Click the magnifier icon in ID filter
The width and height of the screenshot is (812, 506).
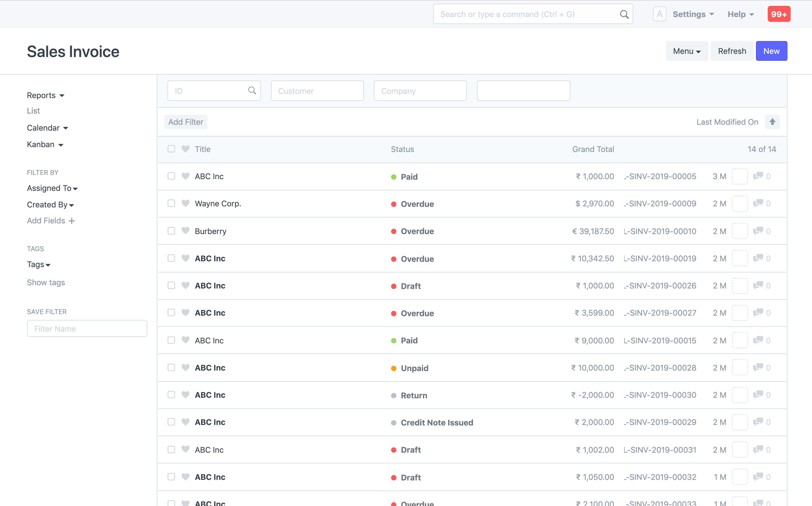tap(252, 90)
